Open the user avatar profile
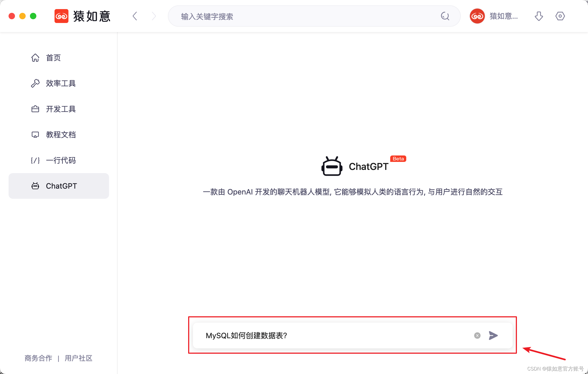The height and width of the screenshot is (374, 588). point(477,16)
